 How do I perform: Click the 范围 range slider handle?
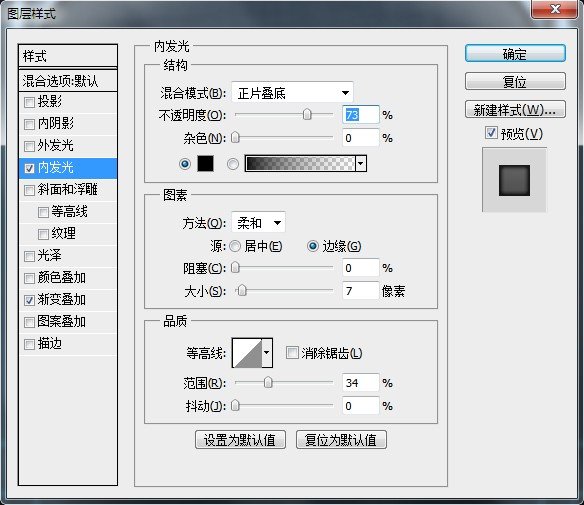point(268,382)
